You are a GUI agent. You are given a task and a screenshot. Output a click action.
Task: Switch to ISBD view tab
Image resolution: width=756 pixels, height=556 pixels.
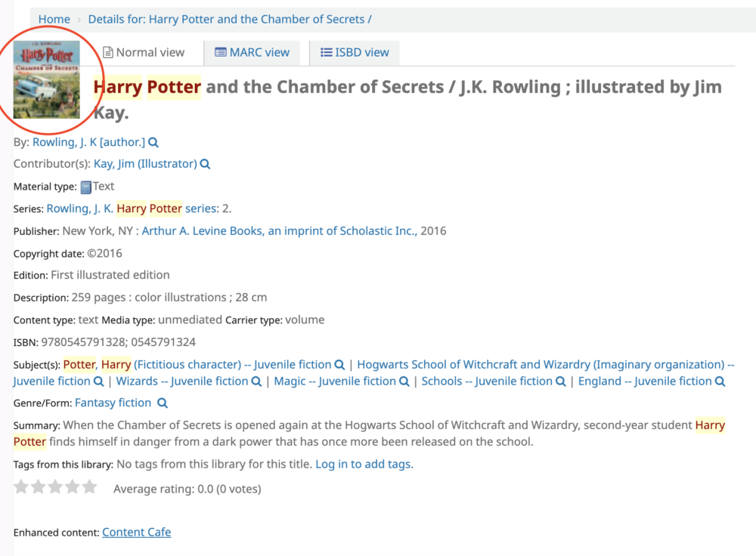[x=355, y=53]
